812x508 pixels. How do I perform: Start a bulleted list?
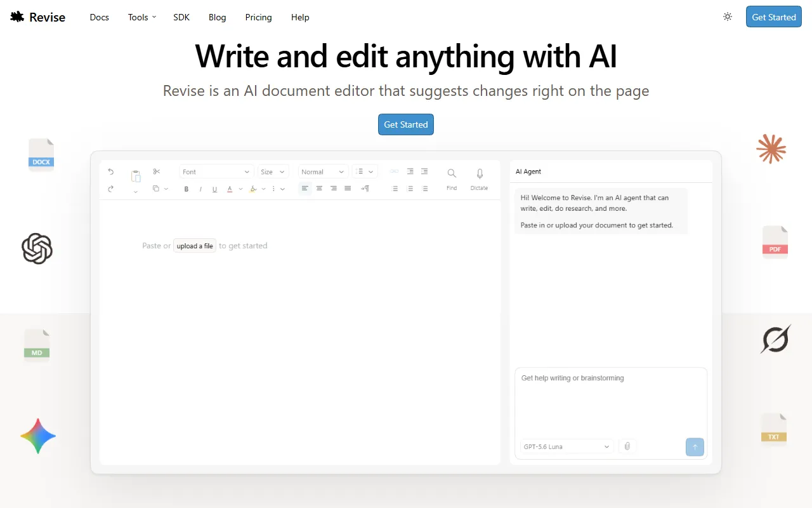395,189
